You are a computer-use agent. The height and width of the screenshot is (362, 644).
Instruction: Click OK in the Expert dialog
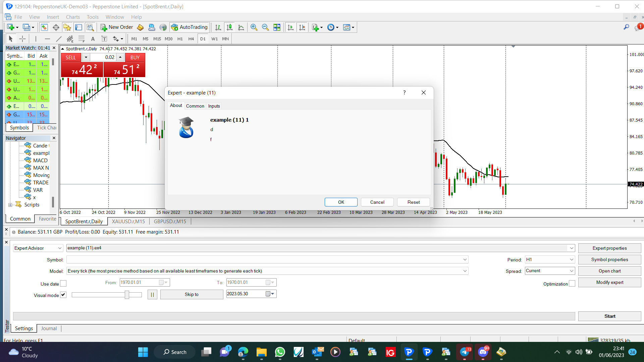click(x=341, y=202)
